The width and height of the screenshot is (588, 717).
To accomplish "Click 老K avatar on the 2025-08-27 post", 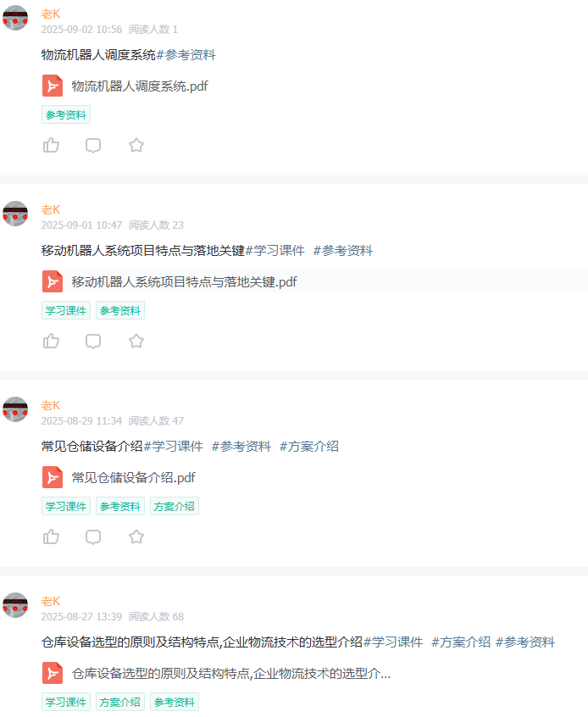I will [x=15, y=605].
